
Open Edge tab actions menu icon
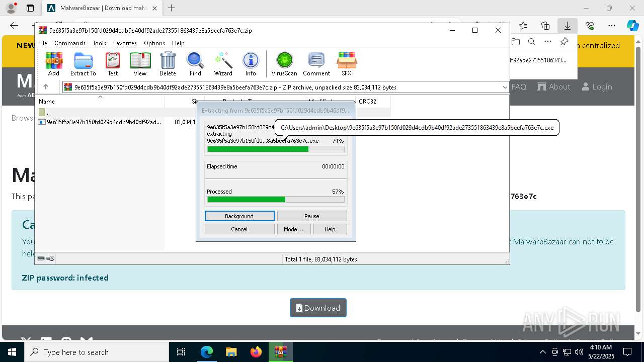[30, 8]
